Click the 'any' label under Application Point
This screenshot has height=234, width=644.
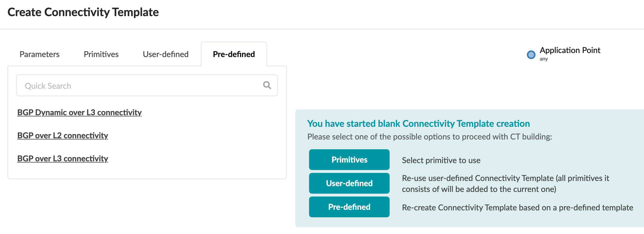point(544,59)
